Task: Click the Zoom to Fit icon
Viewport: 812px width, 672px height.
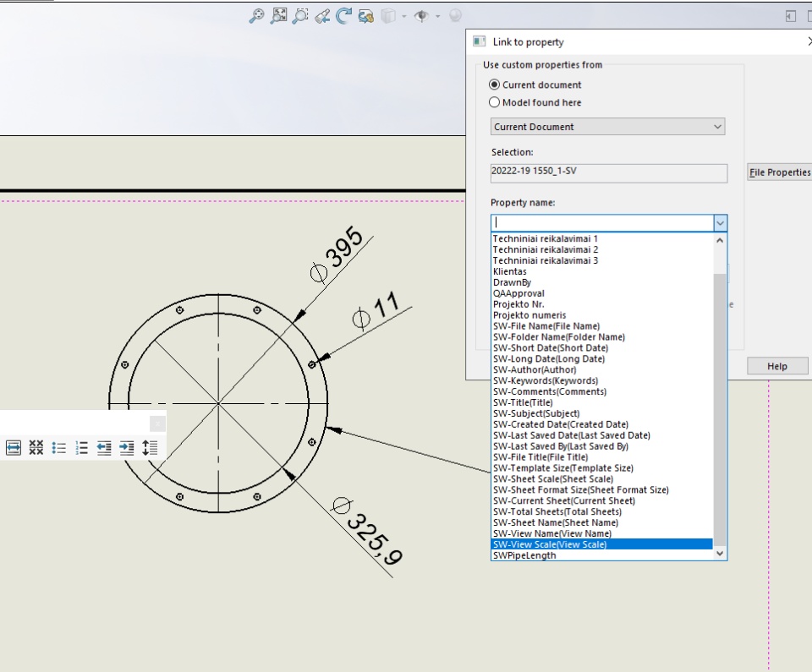Action: tap(278, 16)
